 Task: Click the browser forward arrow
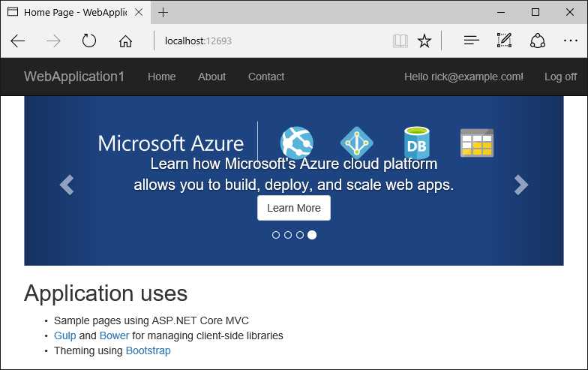[52, 41]
